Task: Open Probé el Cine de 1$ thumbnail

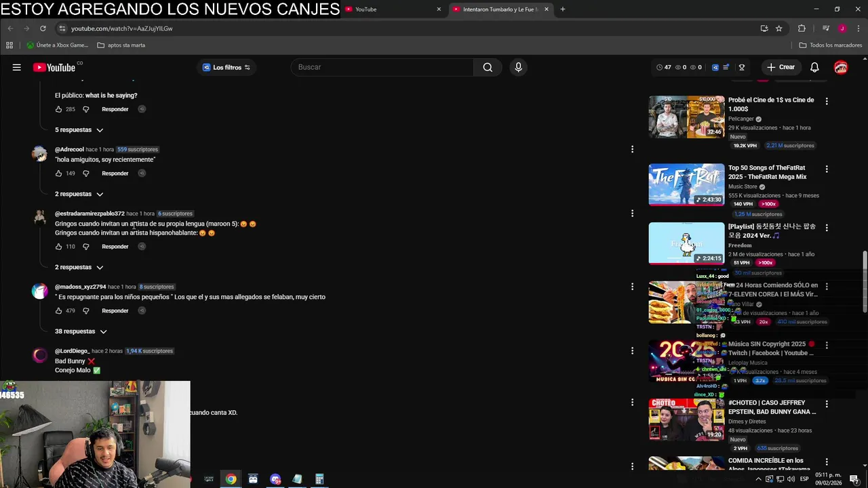Action: [x=686, y=117]
